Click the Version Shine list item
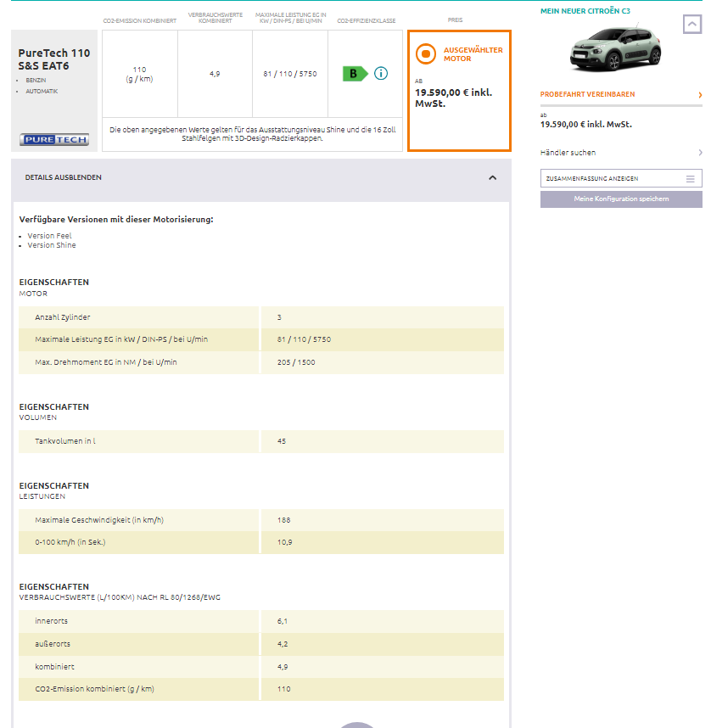This screenshot has height=728, width=711. (x=52, y=245)
